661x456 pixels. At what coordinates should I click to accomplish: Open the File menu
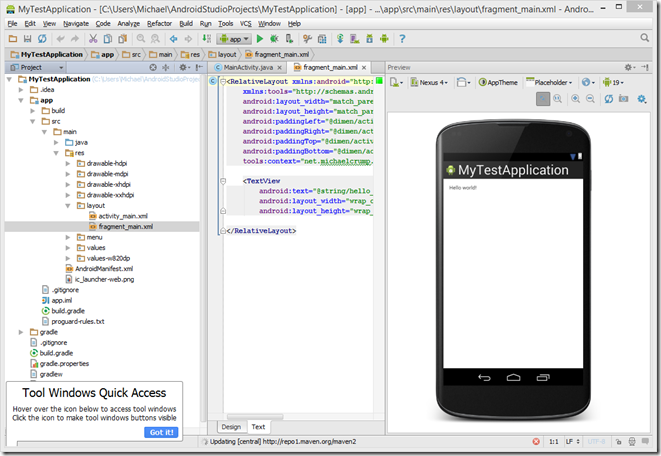pos(13,24)
